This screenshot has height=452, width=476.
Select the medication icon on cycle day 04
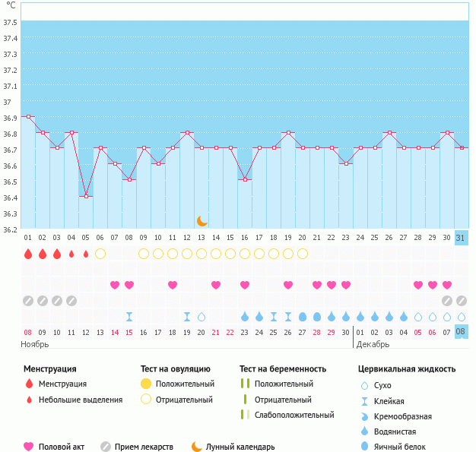click(71, 301)
